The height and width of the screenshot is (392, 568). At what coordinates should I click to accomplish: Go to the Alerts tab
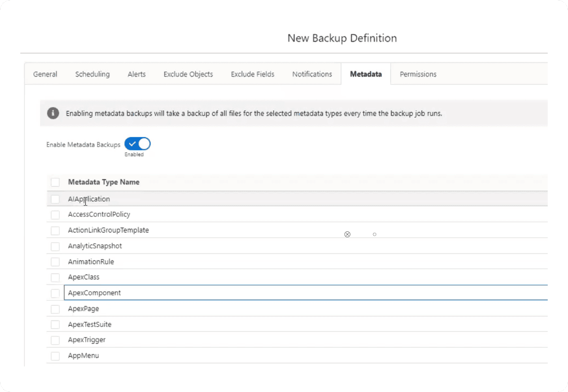(137, 74)
